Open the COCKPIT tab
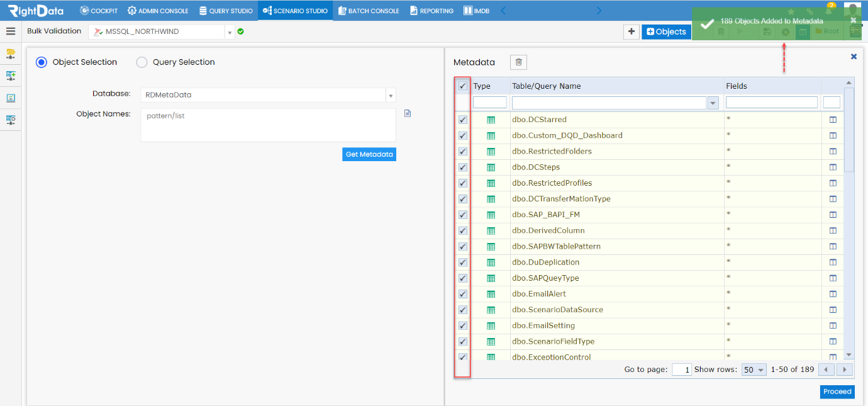Image resolution: width=868 pixels, height=406 pixels. (x=99, y=11)
